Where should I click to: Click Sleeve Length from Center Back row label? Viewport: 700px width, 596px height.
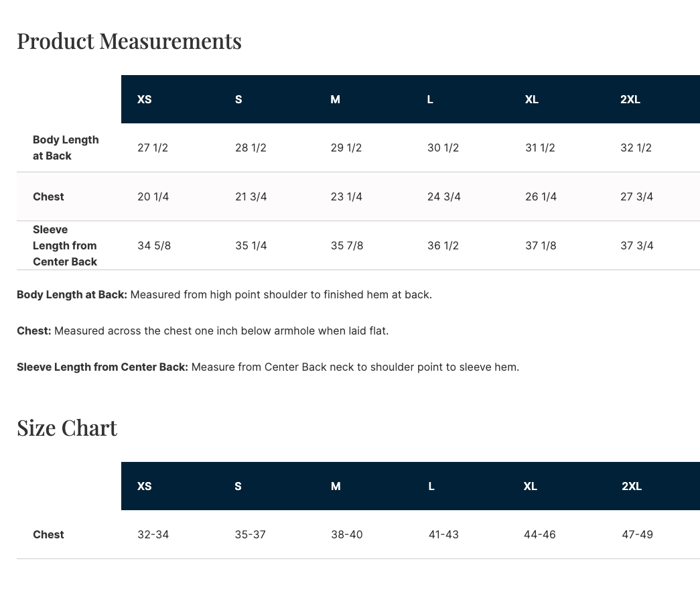65,245
